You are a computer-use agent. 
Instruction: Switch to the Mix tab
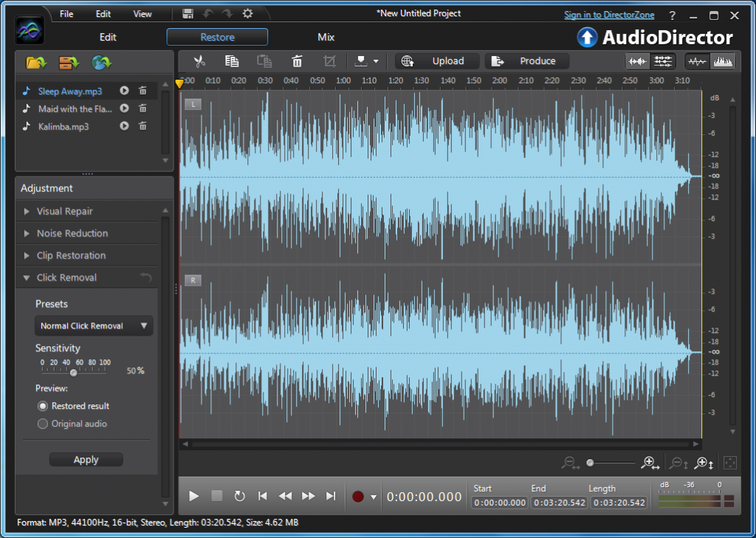(x=326, y=37)
